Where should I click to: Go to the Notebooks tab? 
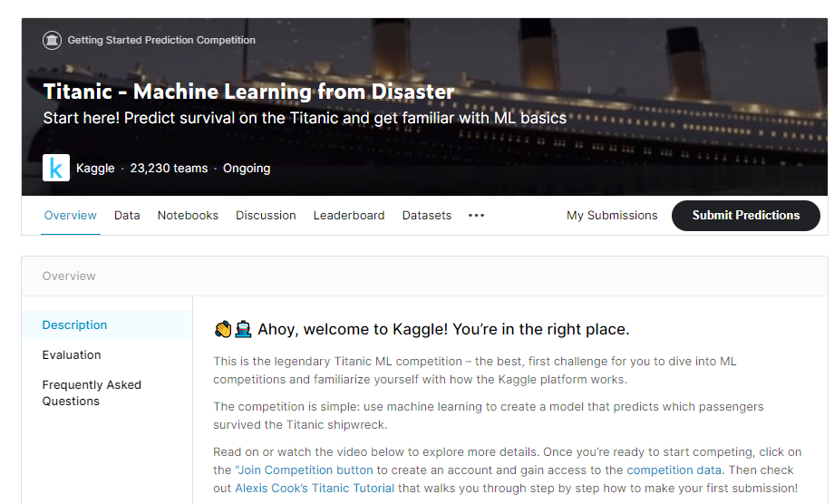pyautogui.click(x=188, y=216)
